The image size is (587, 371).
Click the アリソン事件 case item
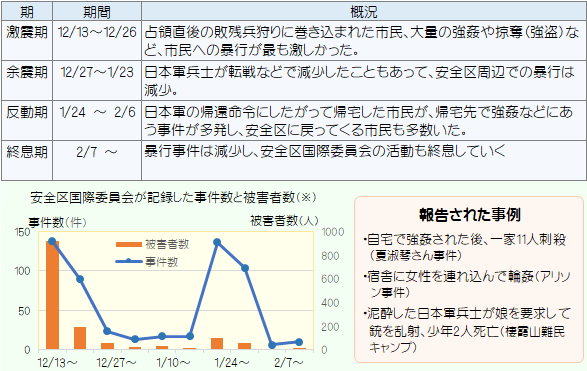pos(467,285)
